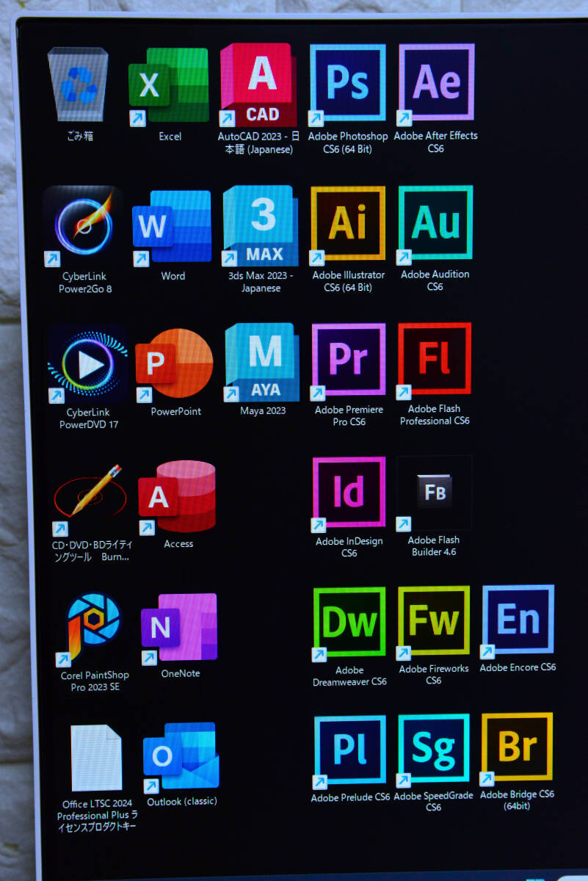The height and width of the screenshot is (881, 588).
Task: Launch the Outlook (classic) shortcut
Action: [x=181, y=758]
